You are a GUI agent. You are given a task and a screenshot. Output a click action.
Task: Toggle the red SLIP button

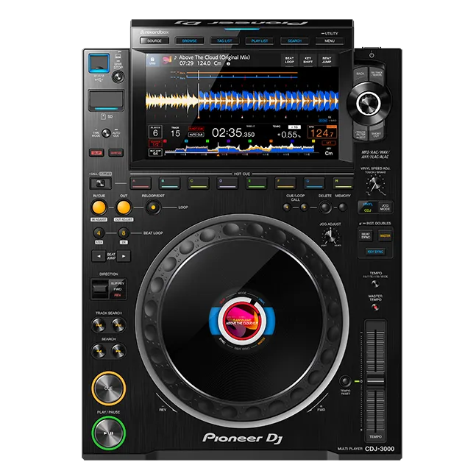point(96,153)
